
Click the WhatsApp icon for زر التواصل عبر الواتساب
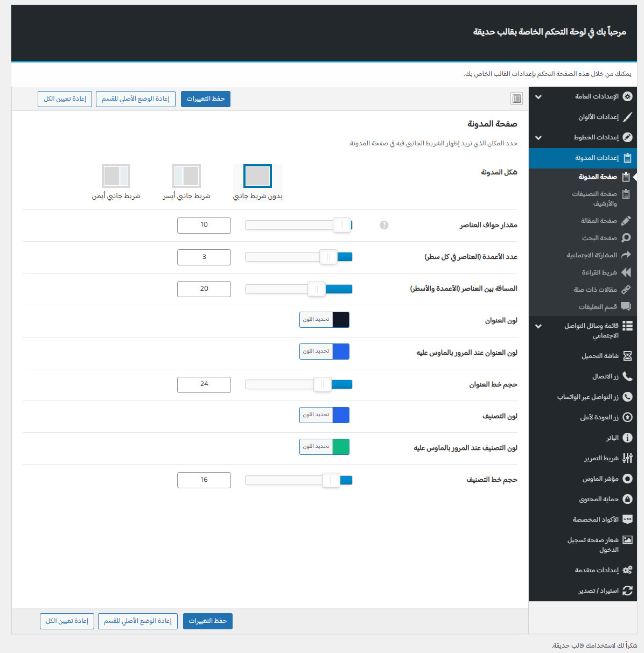[627, 397]
